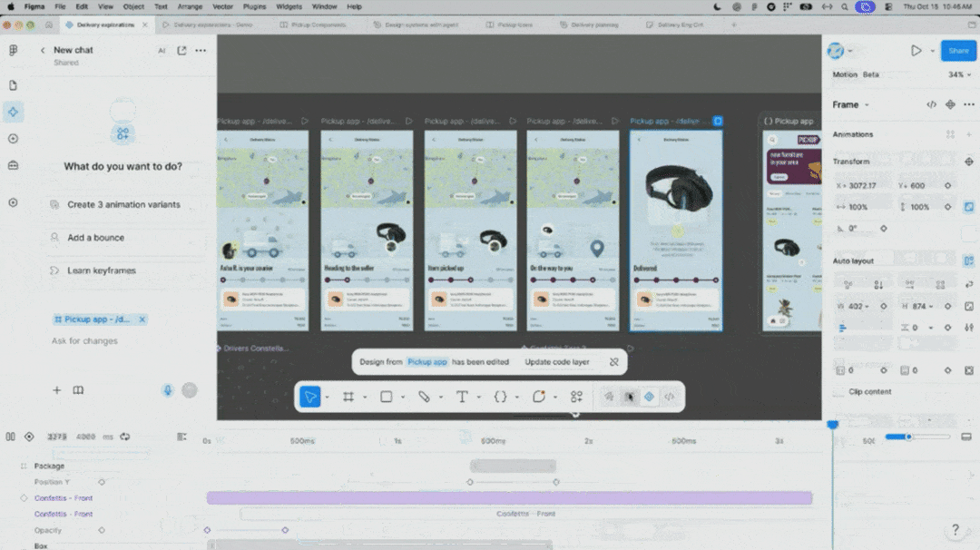Click the purple Confettis - Front timeline bar
The height and width of the screenshot is (550, 980).
[509, 497]
